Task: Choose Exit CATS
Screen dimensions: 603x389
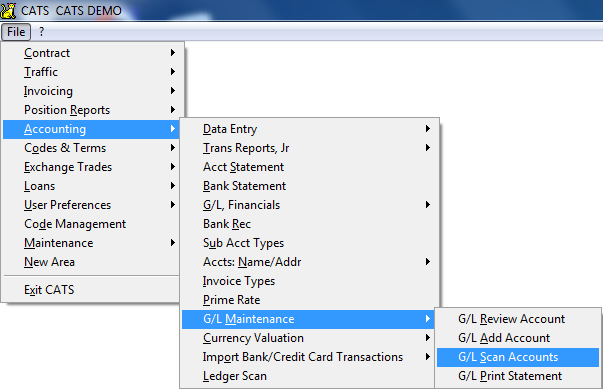Action: click(91, 290)
